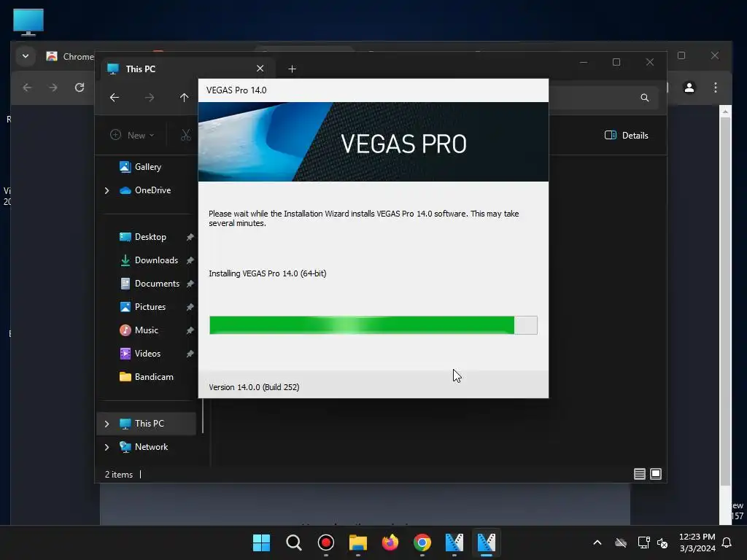Open taskbar Search
The width and height of the screenshot is (747, 560).
[293, 542]
